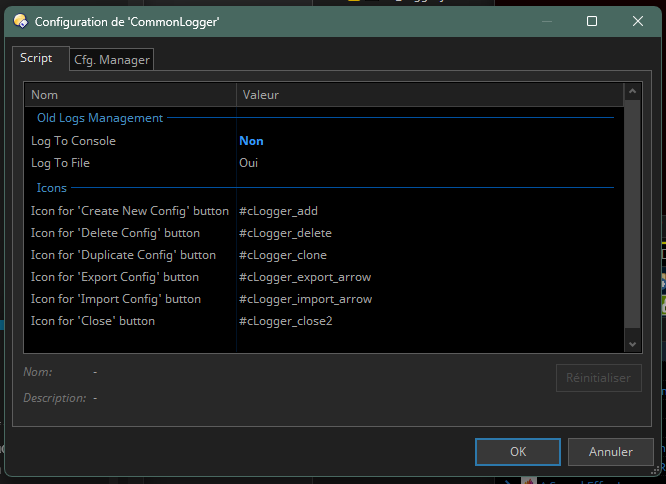Collapse the Icons section header
This screenshot has height=484, width=666.
click(x=52, y=187)
